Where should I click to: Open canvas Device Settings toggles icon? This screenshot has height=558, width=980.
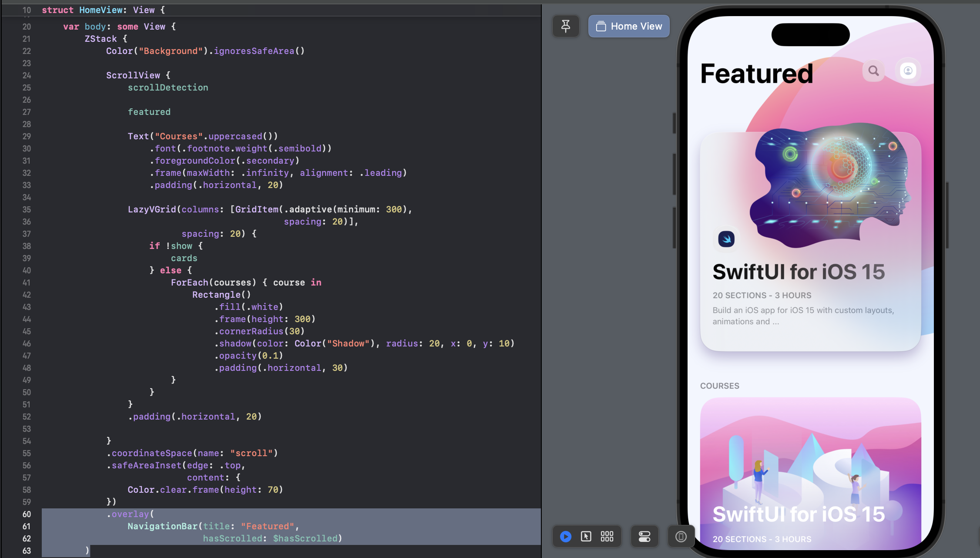[x=644, y=536]
